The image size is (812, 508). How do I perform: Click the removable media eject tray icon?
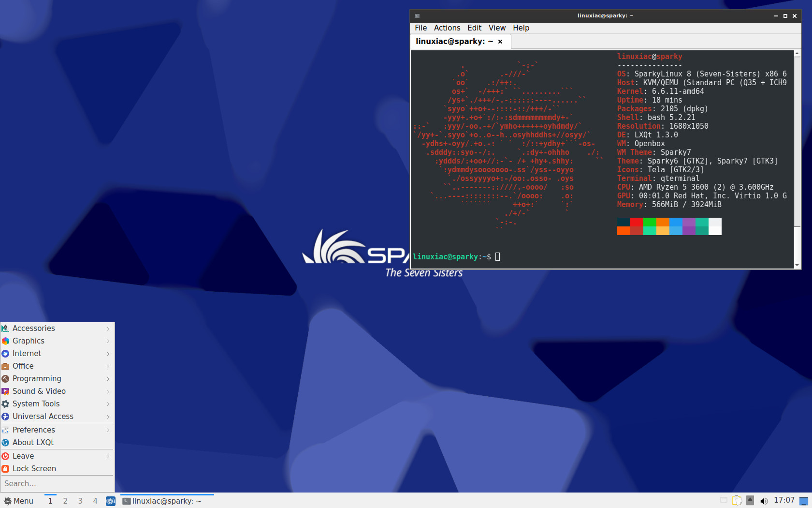click(750, 501)
